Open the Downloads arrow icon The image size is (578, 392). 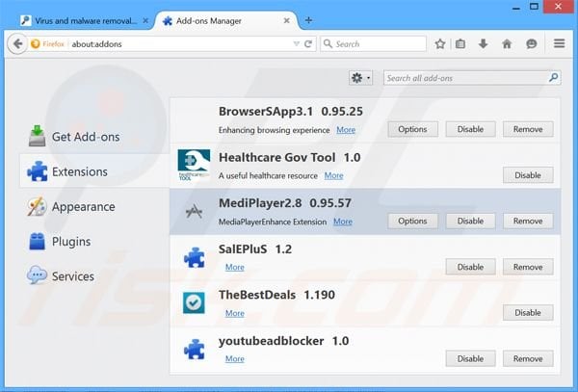[483, 44]
